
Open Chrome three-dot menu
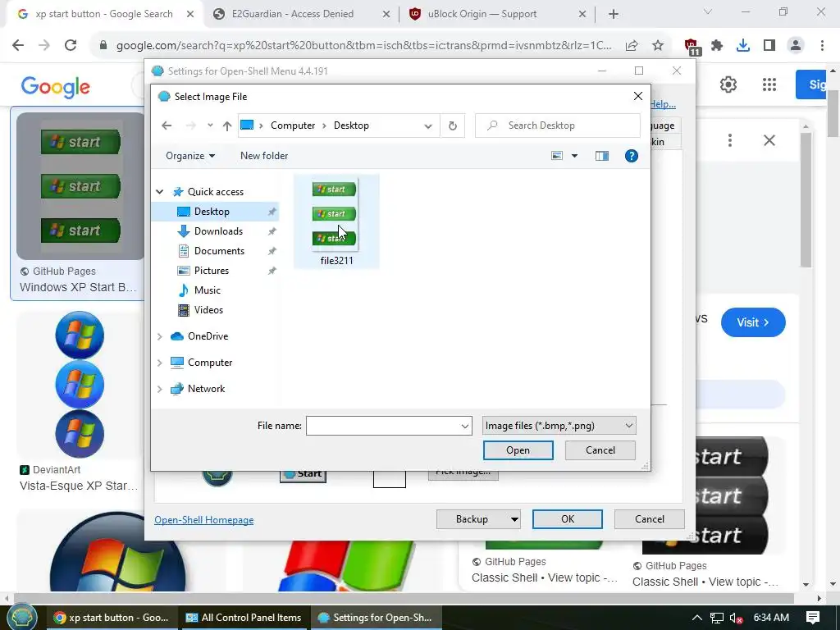click(822, 46)
